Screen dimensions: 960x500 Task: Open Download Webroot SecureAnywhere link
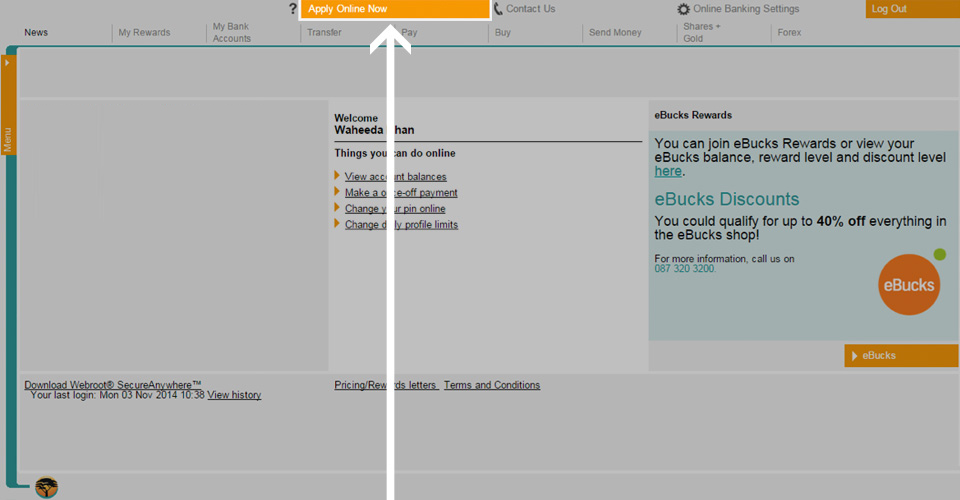click(113, 385)
